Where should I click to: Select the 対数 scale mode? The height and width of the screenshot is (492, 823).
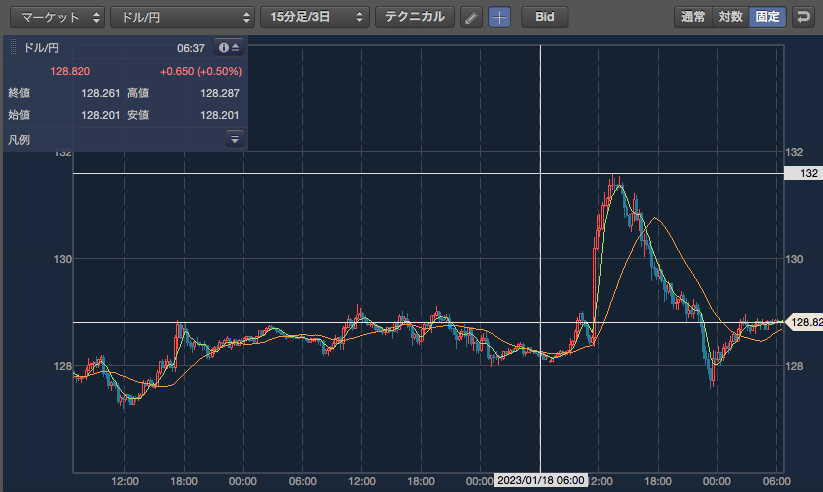coord(730,17)
